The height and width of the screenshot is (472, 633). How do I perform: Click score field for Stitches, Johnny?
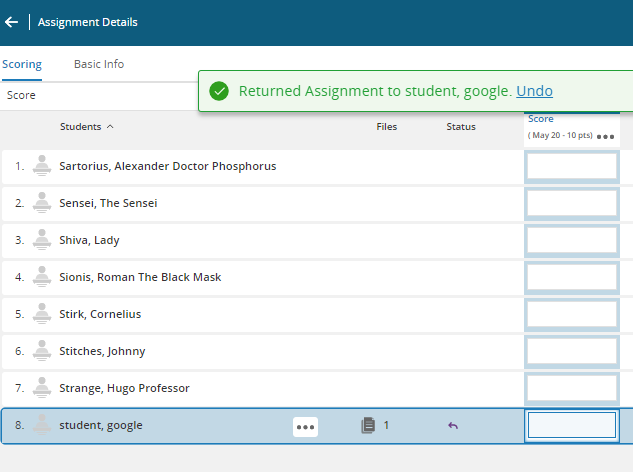(572, 351)
